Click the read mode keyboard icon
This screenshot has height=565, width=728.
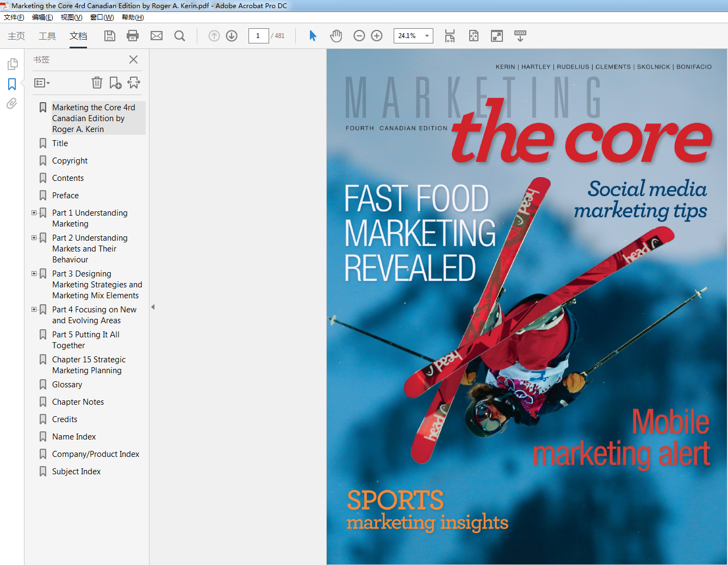(520, 36)
